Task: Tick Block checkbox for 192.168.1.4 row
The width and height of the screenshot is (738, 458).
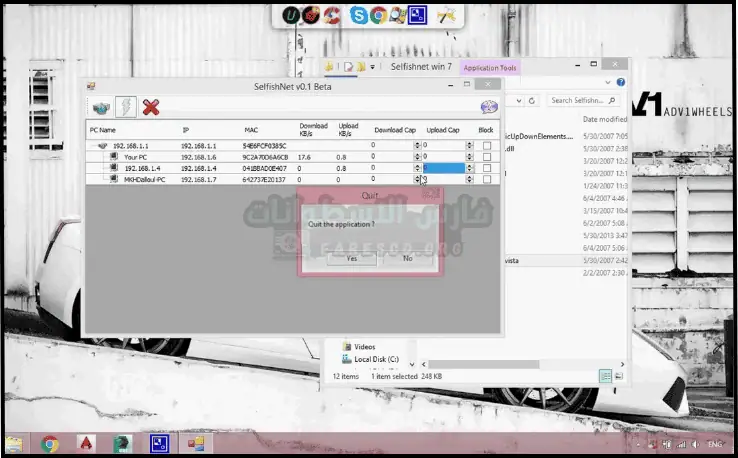Action: point(487,168)
